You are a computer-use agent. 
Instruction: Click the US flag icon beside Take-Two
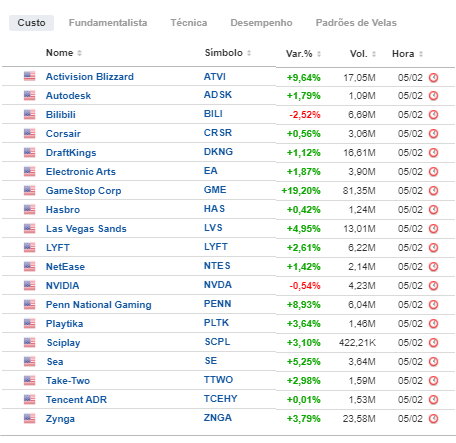(x=29, y=381)
